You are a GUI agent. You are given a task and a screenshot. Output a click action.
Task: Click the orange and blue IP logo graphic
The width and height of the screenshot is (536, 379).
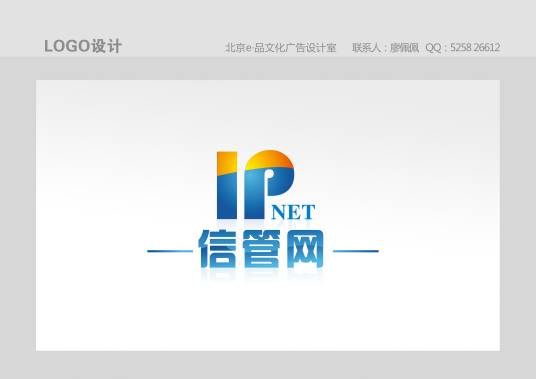[x=255, y=185]
